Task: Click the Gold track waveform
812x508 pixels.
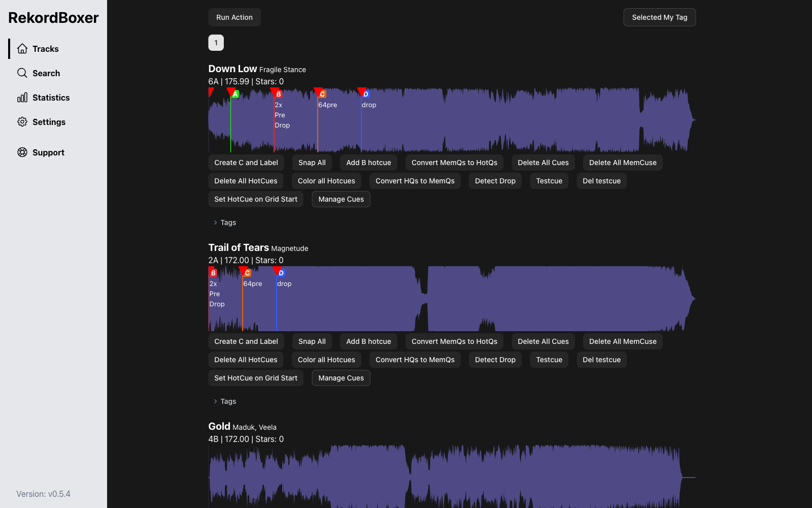Action: click(452, 477)
